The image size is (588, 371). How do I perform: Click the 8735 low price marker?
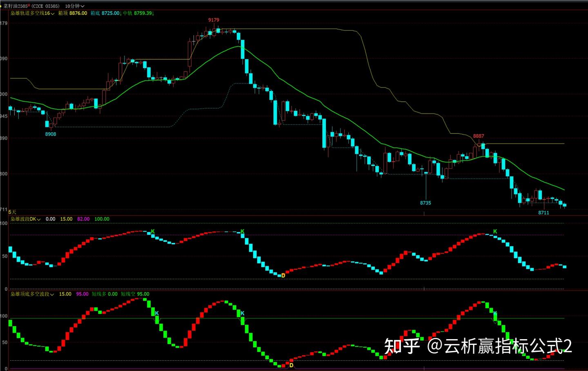click(x=426, y=203)
